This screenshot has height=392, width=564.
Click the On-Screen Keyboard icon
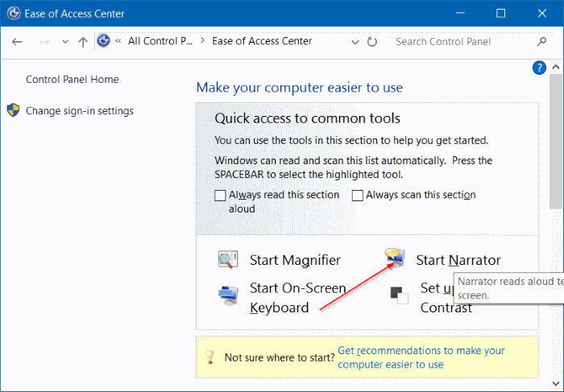tap(228, 295)
